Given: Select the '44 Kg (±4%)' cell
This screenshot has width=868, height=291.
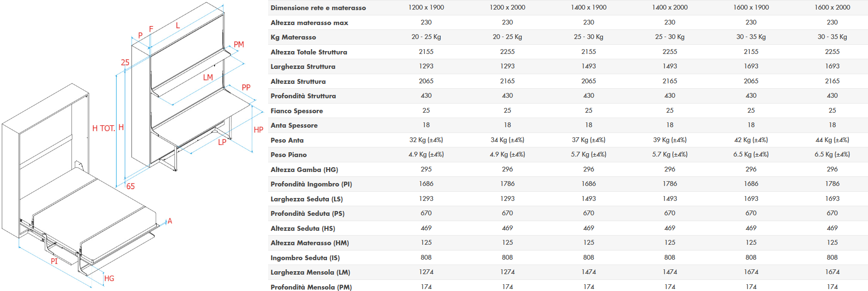Looking at the screenshot, I should coord(832,140).
